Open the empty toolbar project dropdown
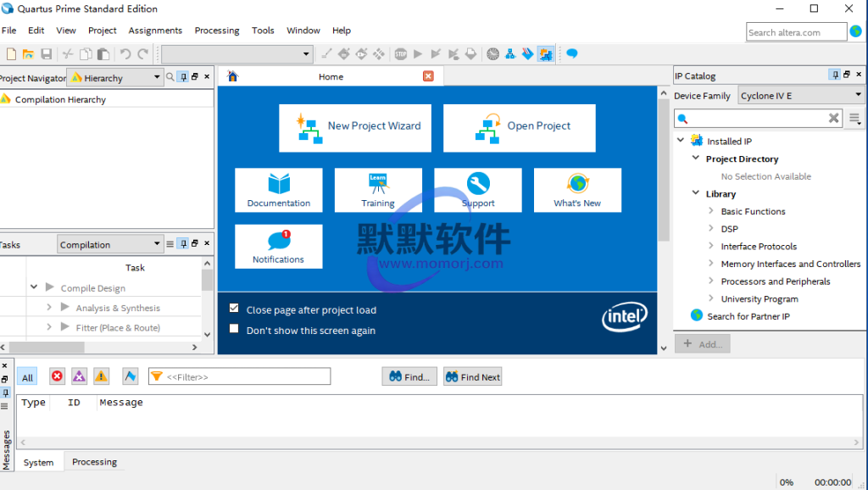Image resolution: width=868 pixels, height=490 pixels. (x=236, y=53)
